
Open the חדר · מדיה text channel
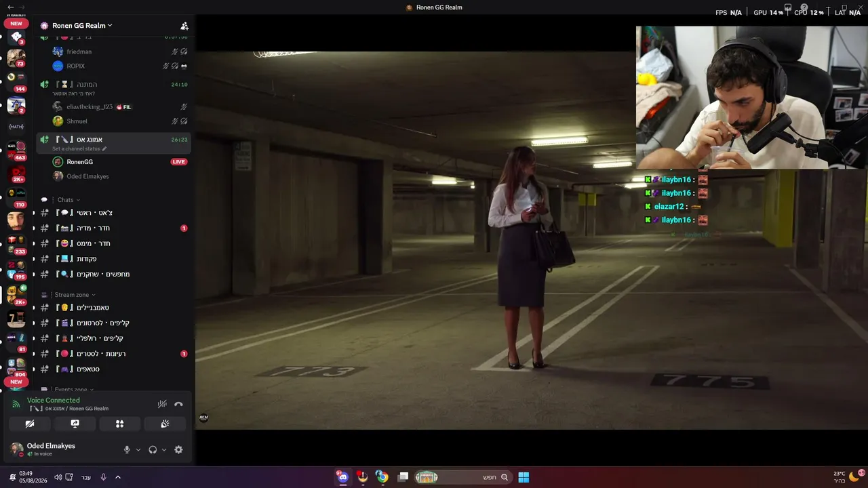(113, 228)
